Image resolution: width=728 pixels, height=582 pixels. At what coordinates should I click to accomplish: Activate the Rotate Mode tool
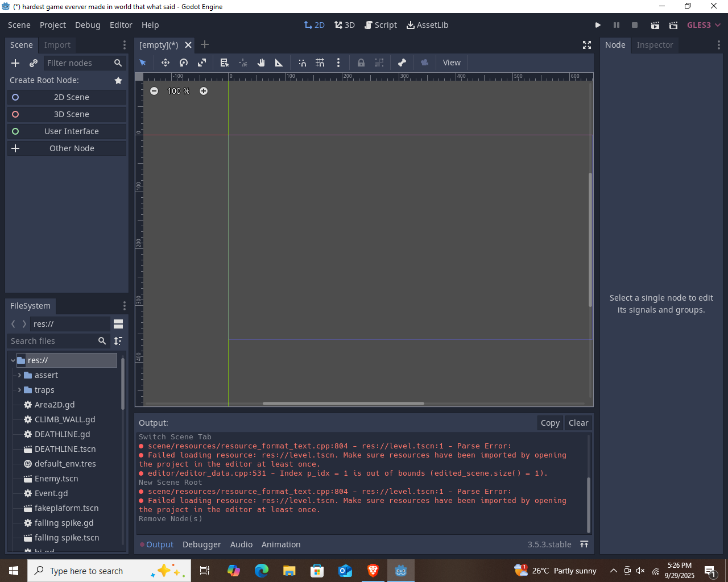tap(184, 63)
